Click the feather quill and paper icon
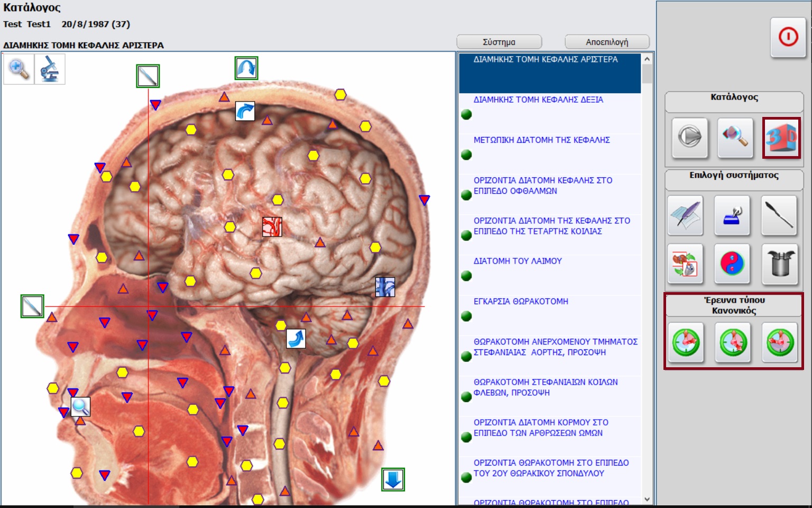Viewport: 812px width, 508px height. coord(686,215)
